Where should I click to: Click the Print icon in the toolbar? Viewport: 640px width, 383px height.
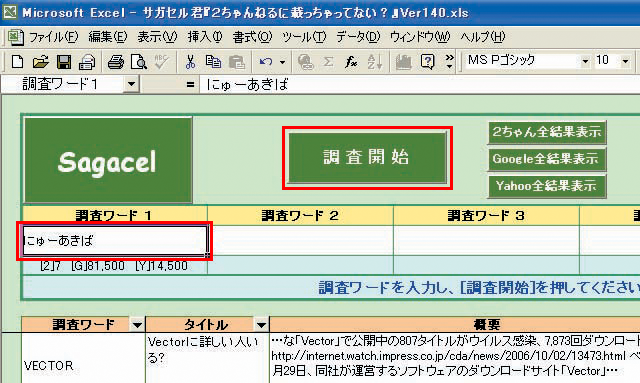click(x=116, y=62)
